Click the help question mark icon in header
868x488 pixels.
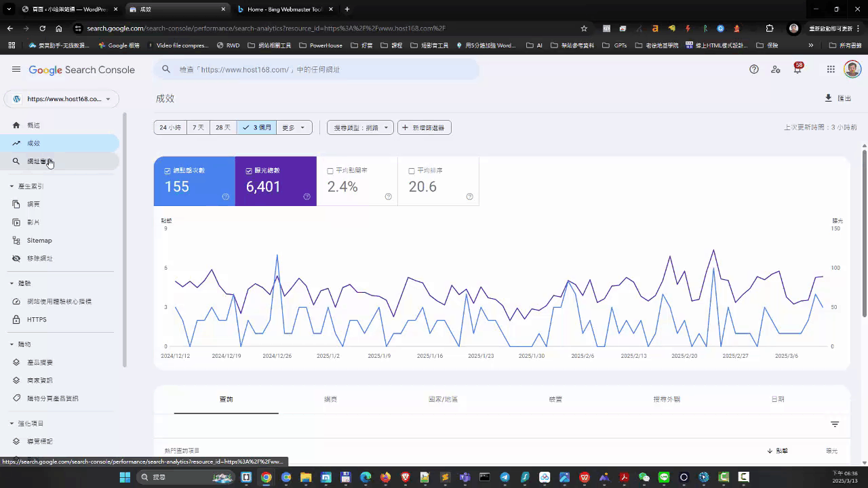753,69
